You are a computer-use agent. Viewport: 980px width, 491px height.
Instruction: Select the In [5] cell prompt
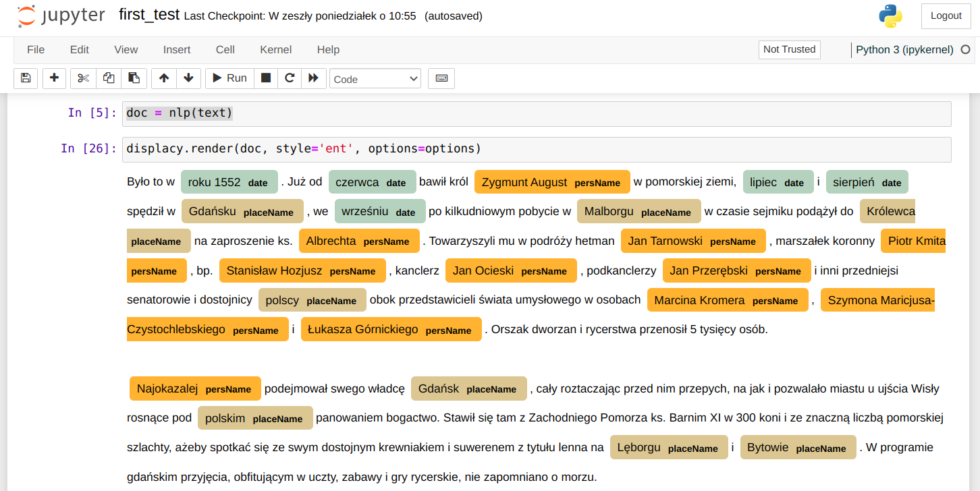tap(92, 113)
